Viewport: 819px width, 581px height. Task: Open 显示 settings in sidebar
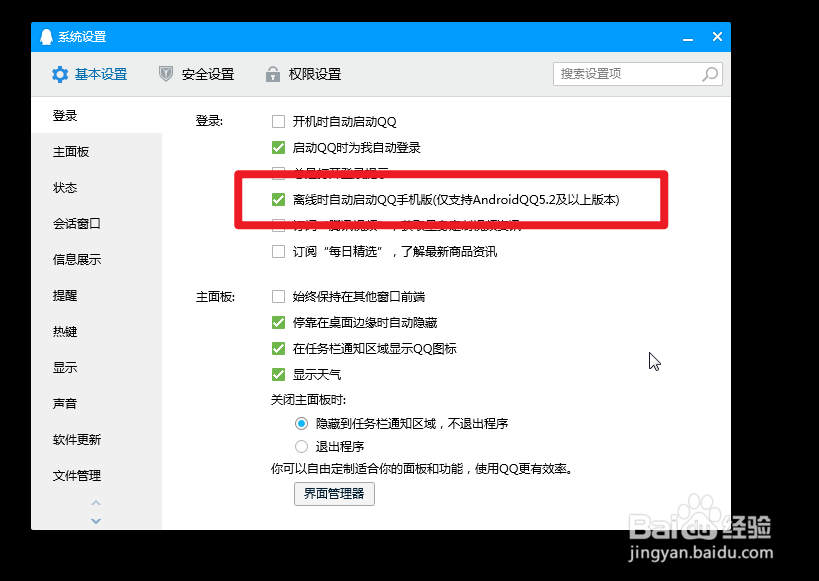97,368
